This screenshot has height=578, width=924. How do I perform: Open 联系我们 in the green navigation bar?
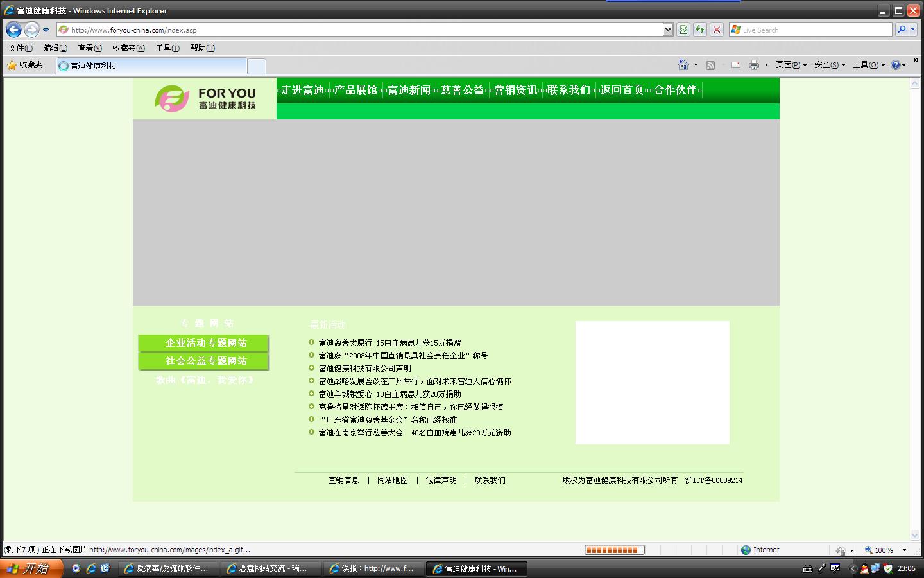[x=569, y=90]
